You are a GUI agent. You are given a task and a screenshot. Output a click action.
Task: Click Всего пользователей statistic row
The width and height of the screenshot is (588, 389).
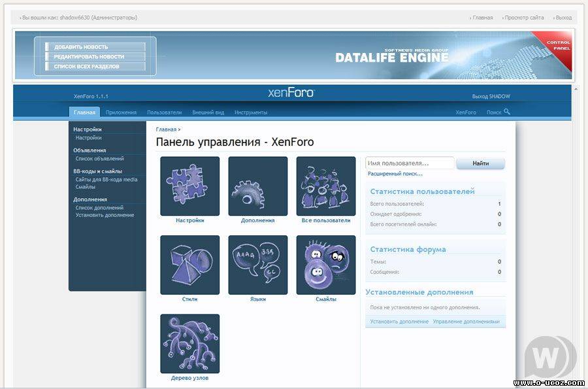[435, 204]
